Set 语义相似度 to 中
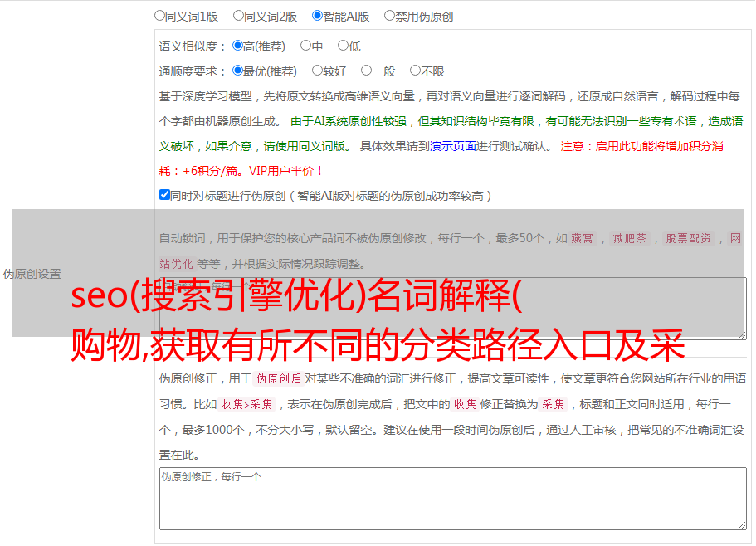Viewport: 756px width, 546px height. point(305,46)
